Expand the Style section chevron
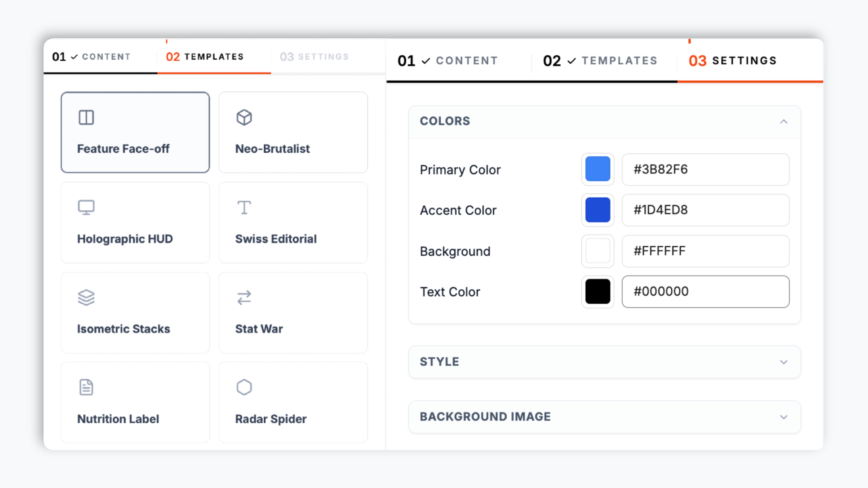868x488 pixels. 784,362
